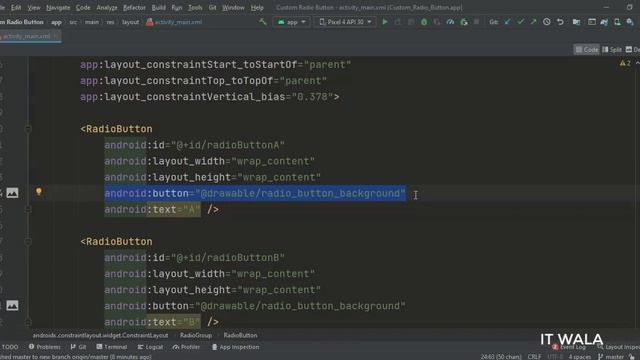The width and height of the screenshot is (640, 360).
Task: Open the Terminal tool window
Action: [112, 347]
